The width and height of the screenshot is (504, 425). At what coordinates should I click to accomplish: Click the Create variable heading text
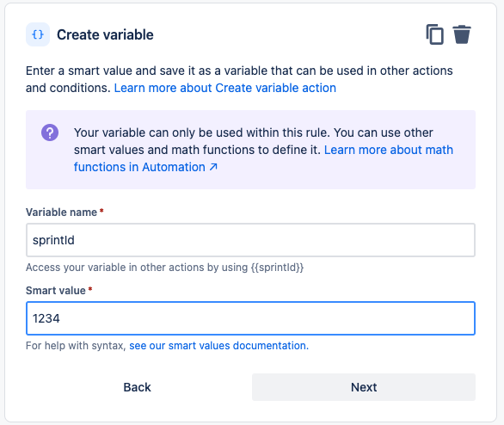[105, 34]
